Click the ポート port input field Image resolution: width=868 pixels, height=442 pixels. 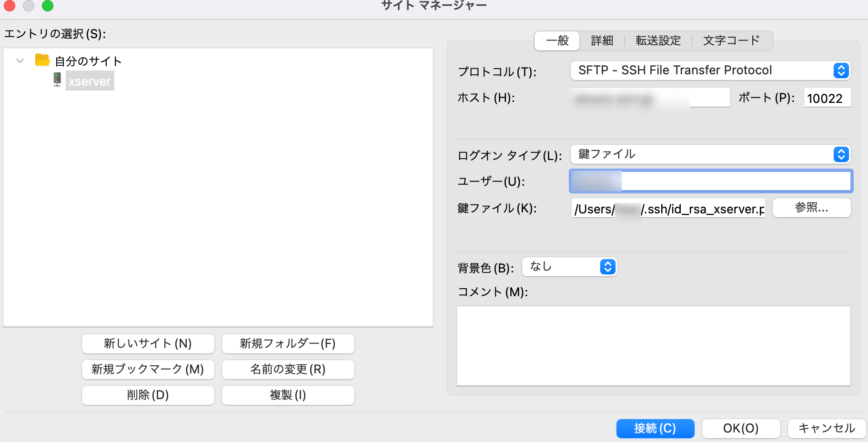click(827, 98)
